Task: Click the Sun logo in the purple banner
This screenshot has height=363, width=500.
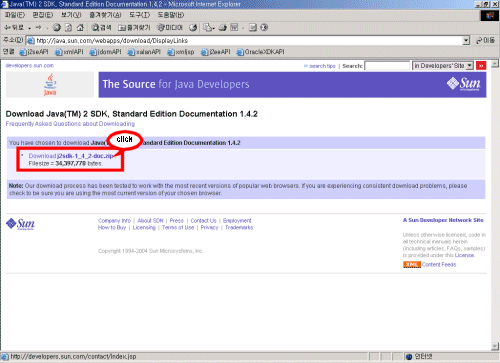Action: coord(464,84)
